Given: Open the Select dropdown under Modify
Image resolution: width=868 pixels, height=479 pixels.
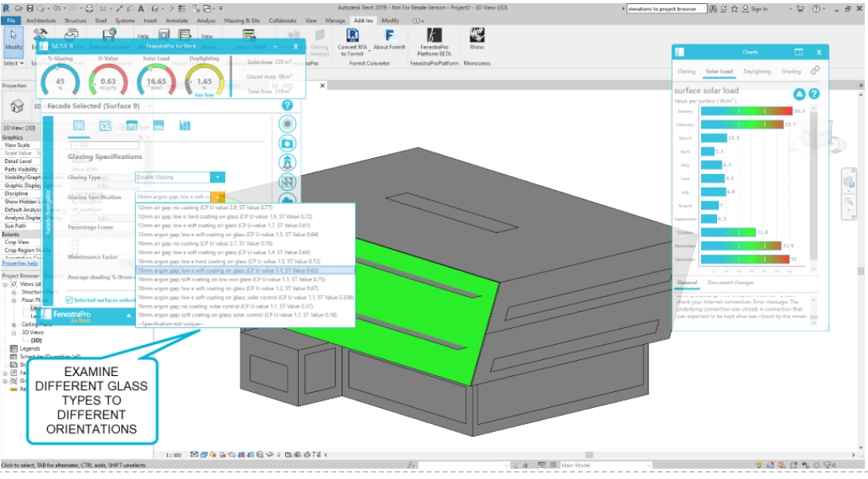Looking at the screenshot, I should coord(14,63).
